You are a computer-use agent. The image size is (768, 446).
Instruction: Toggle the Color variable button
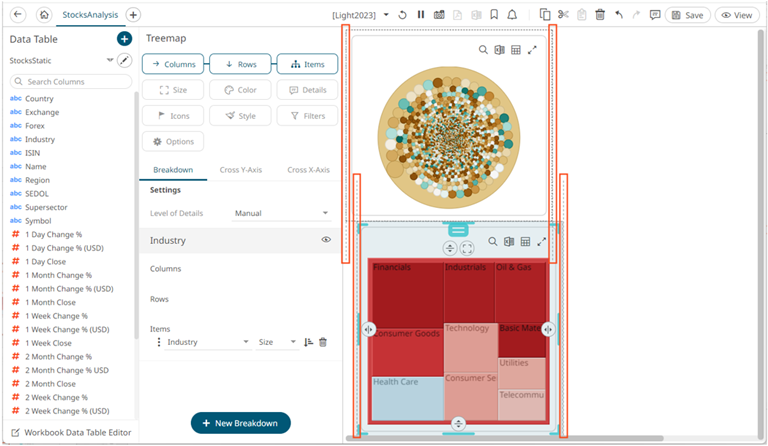point(240,90)
